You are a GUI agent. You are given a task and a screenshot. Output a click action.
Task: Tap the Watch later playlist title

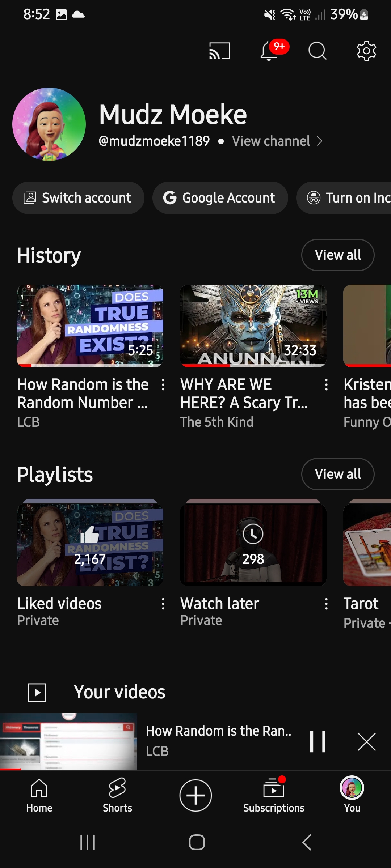[220, 604]
